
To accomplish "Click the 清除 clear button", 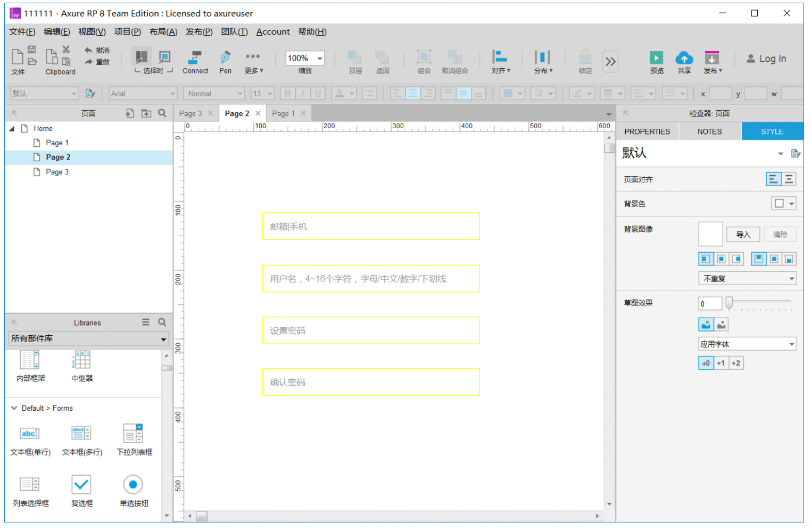I will tap(780, 235).
